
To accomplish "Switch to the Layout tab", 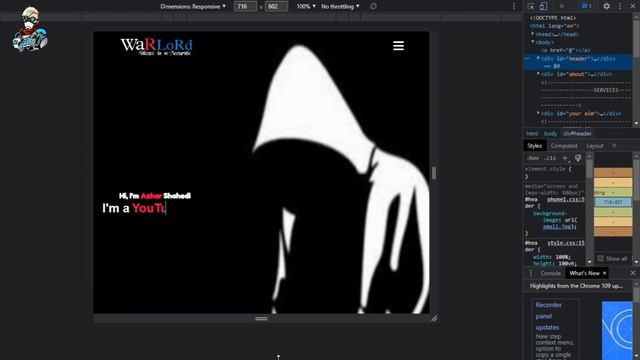I will click(x=595, y=146).
